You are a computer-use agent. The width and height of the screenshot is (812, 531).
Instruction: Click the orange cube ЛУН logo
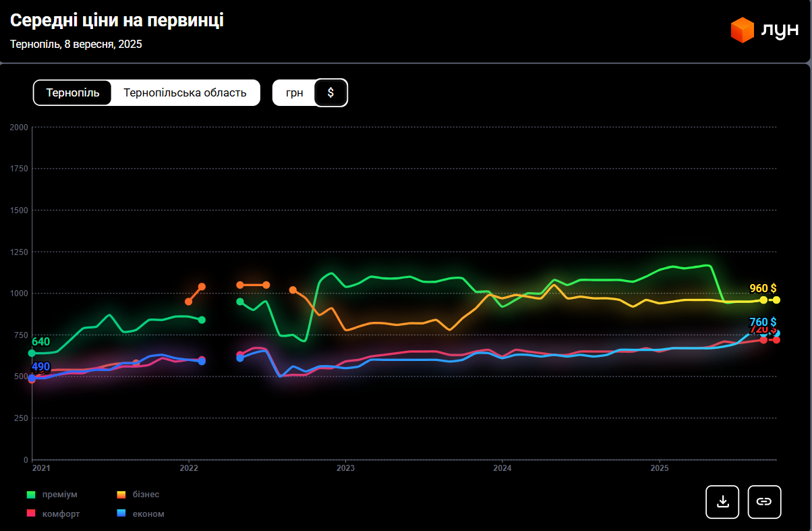[x=742, y=30]
